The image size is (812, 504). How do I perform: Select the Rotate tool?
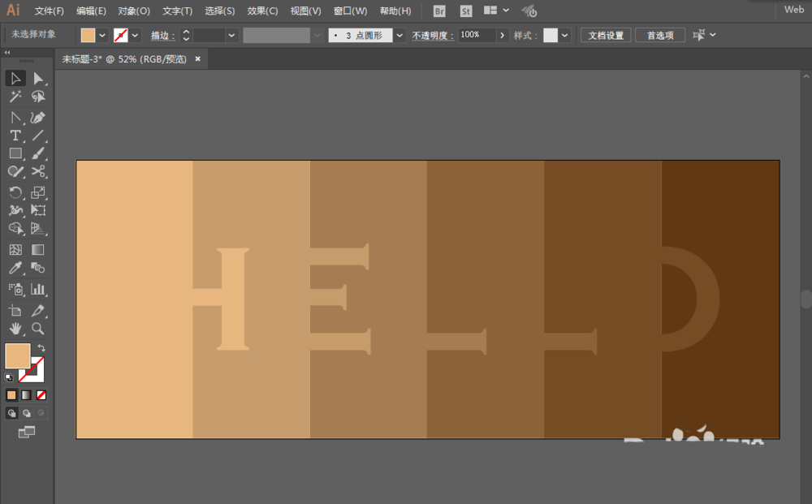coord(15,192)
